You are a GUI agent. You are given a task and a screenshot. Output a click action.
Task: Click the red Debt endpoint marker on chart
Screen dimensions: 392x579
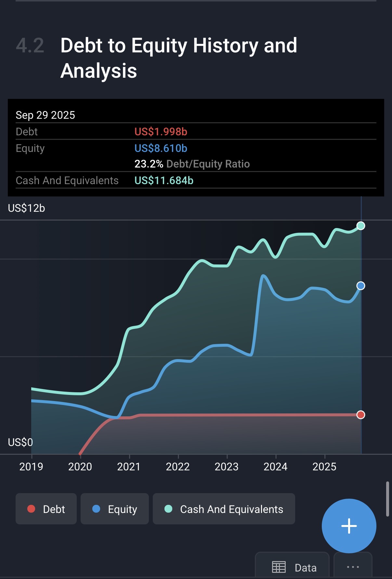tap(360, 415)
